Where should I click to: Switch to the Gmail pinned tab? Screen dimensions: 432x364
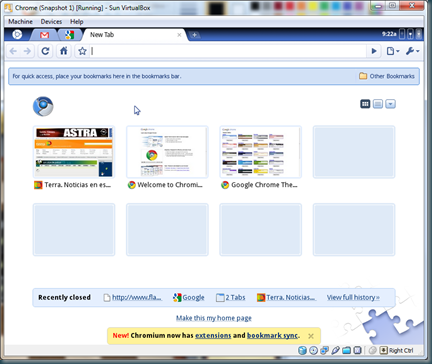coord(44,35)
